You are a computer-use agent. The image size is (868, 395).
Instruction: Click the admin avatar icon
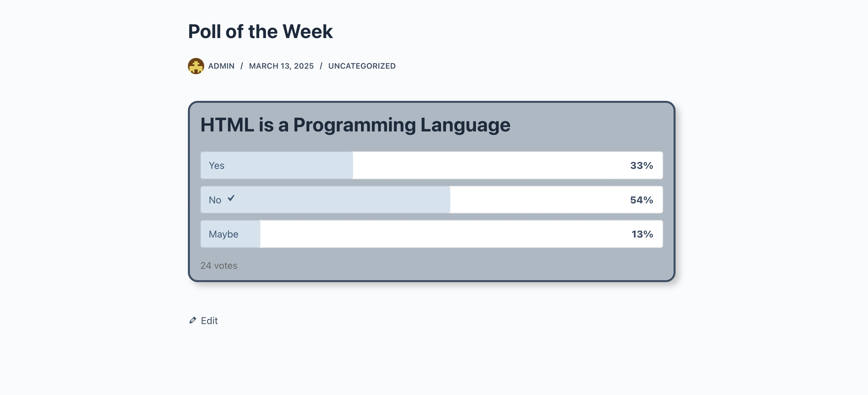(196, 66)
